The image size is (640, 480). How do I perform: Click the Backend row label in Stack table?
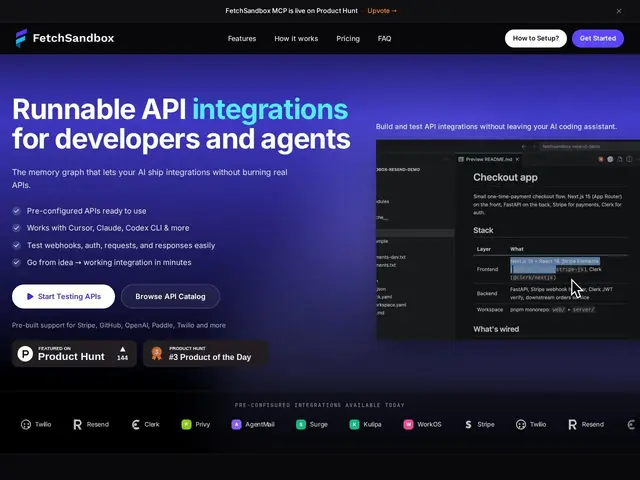(487, 293)
